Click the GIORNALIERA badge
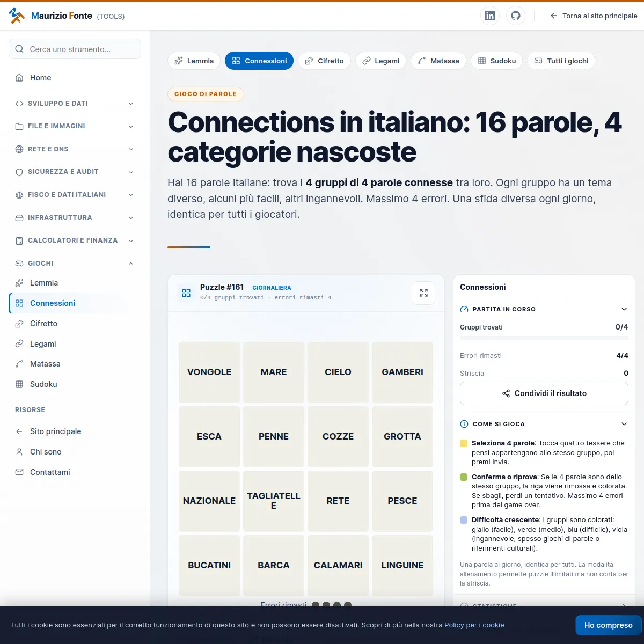 272,288
